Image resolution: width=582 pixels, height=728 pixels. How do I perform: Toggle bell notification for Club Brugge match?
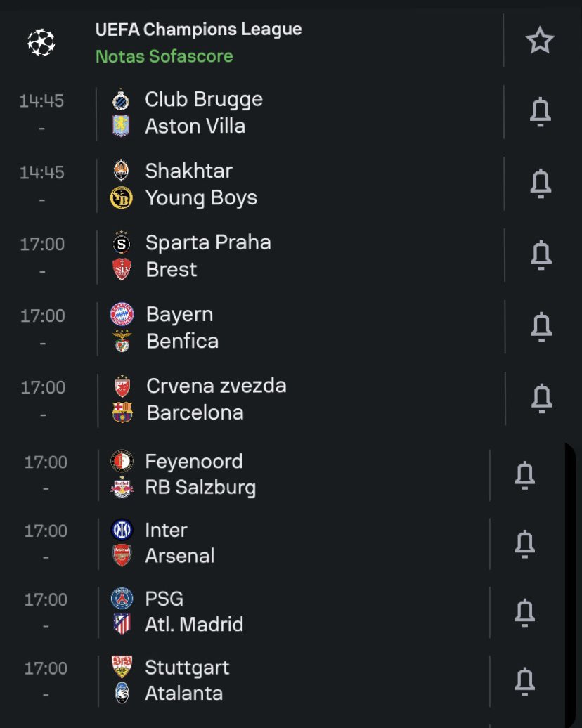541,112
